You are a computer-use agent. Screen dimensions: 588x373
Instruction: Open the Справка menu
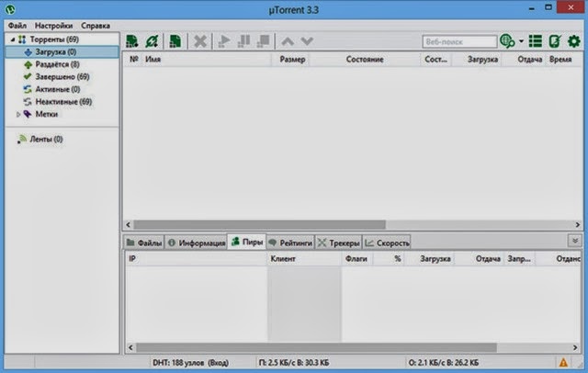[x=96, y=26]
